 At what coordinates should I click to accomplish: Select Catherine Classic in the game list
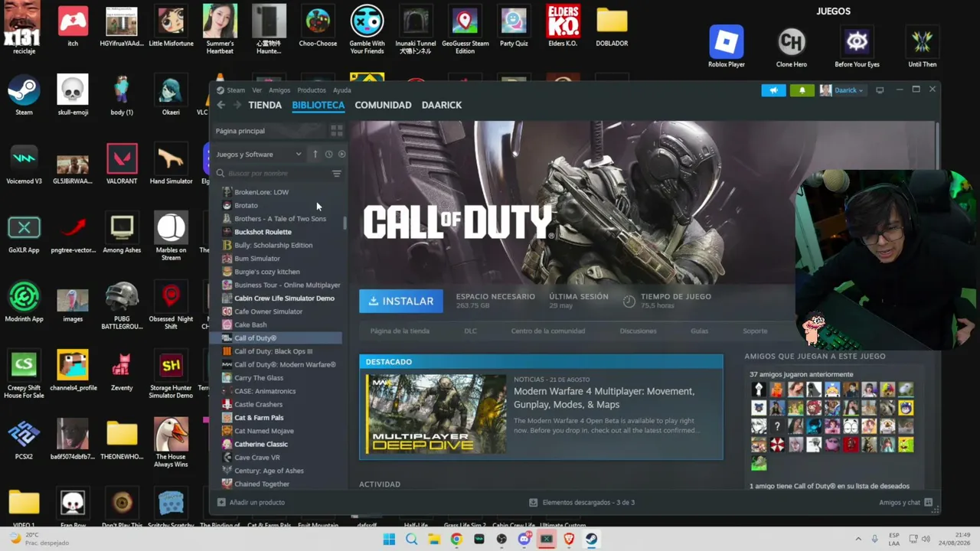(261, 444)
